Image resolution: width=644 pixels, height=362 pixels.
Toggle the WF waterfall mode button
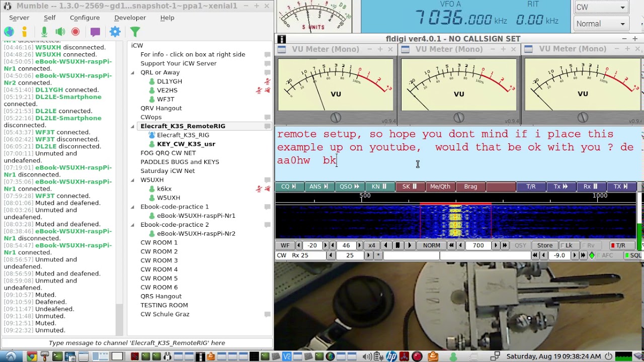[285, 245]
